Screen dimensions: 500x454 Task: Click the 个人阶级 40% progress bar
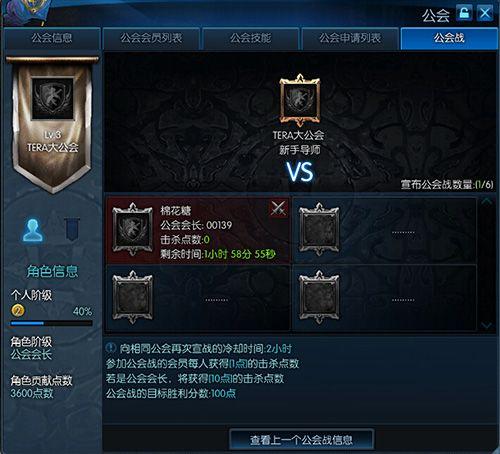[x=51, y=323]
